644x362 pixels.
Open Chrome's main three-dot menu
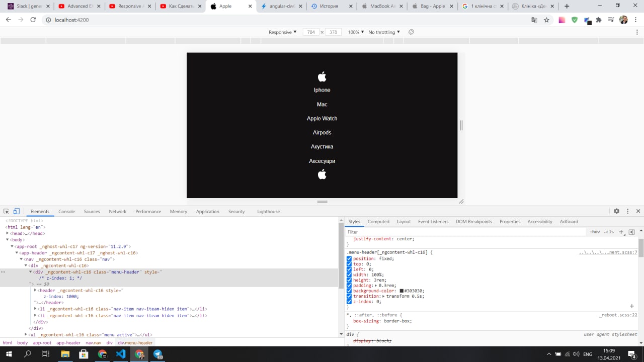[636, 20]
